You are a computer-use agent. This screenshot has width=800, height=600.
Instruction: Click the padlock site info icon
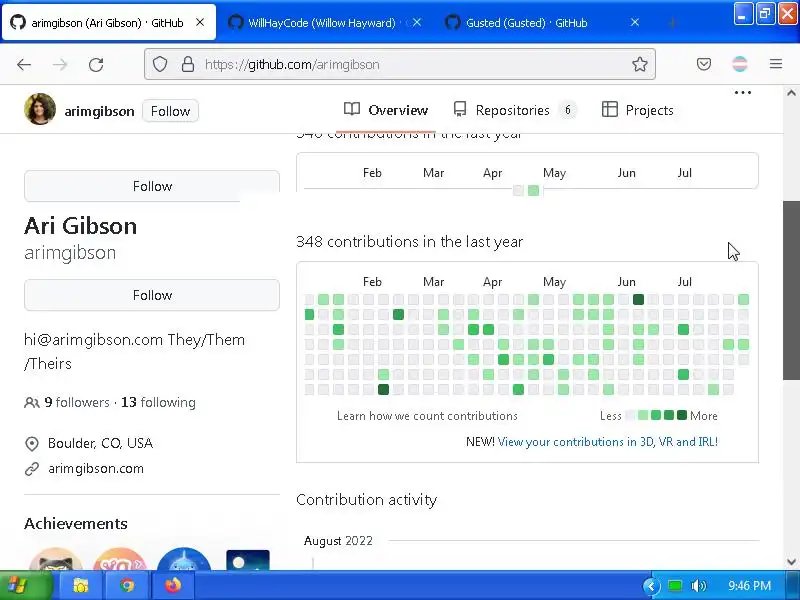pyautogui.click(x=188, y=64)
